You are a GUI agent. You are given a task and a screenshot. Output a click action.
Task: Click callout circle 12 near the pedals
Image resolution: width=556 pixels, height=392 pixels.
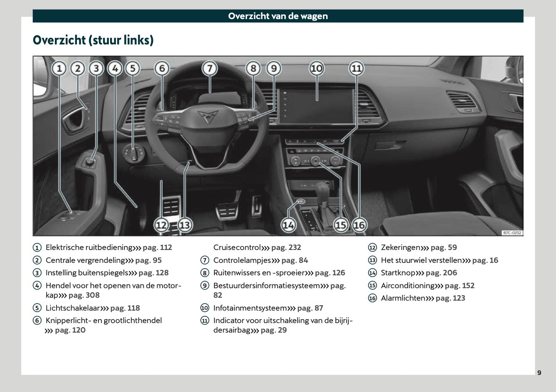[x=161, y=225]
